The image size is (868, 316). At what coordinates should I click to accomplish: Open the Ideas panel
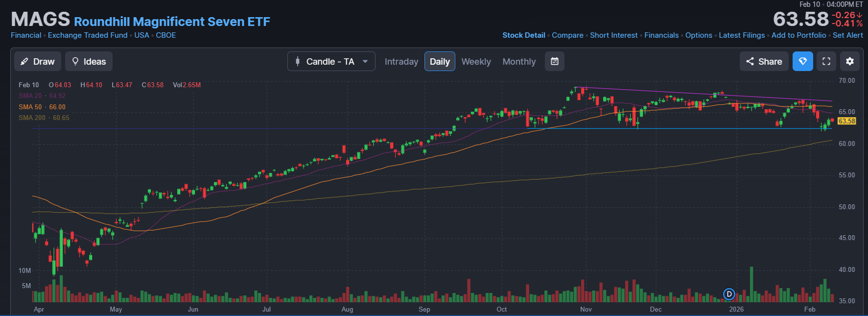[x=89, y=61]
